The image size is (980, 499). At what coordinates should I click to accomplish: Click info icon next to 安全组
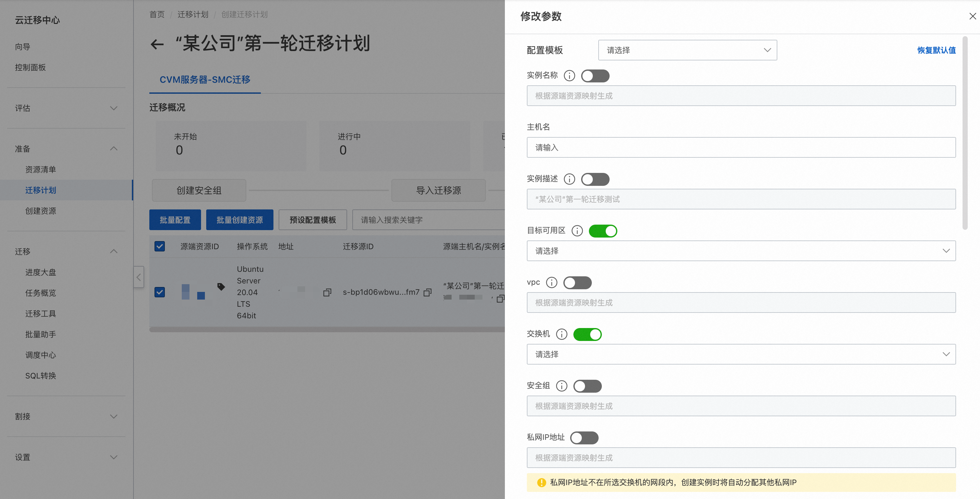coord(561,386)
